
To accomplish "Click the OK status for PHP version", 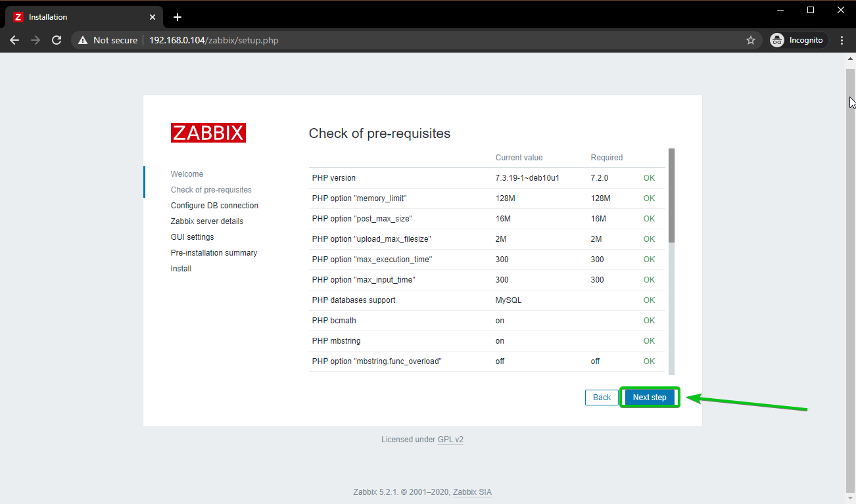I will (x=650, y=178).
